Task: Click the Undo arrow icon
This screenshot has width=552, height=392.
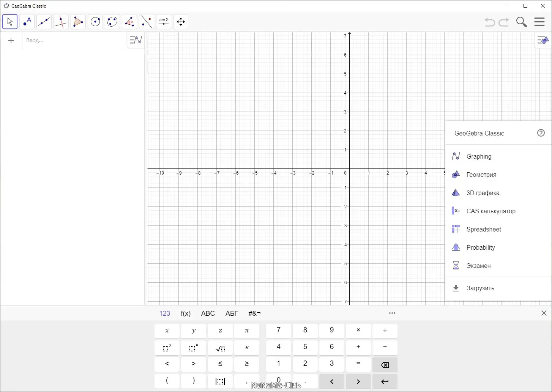Action: (x=490, y=22)
